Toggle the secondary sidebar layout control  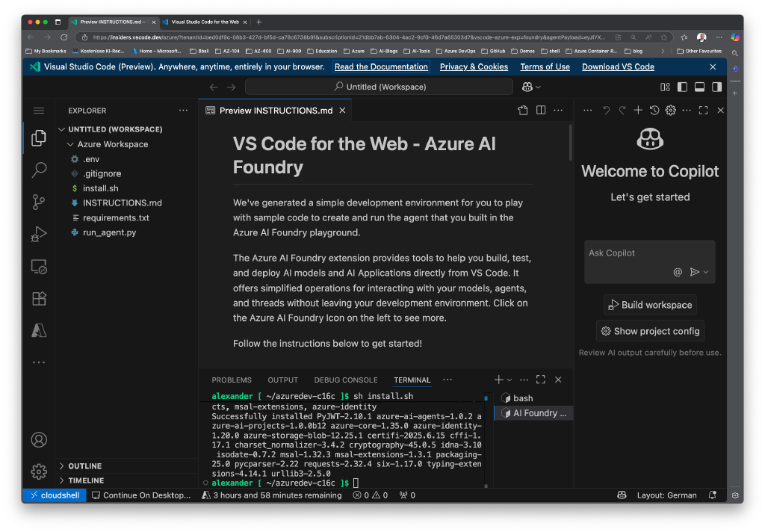(x=716, y=87)
